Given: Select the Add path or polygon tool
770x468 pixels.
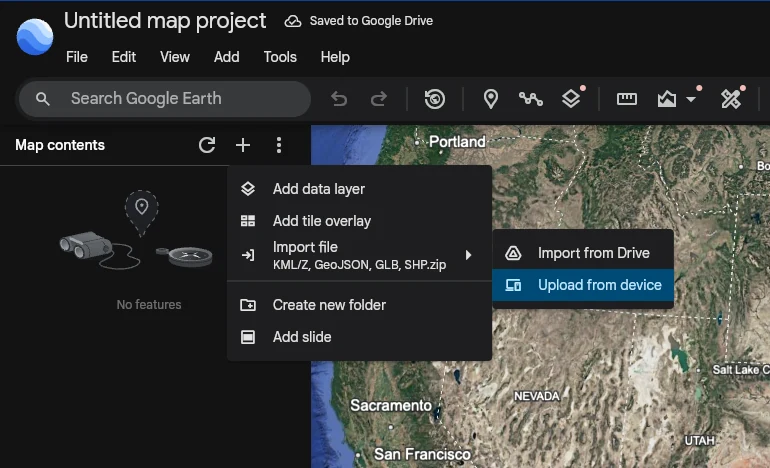Looking at the screenshot, I should coord(531,99).
